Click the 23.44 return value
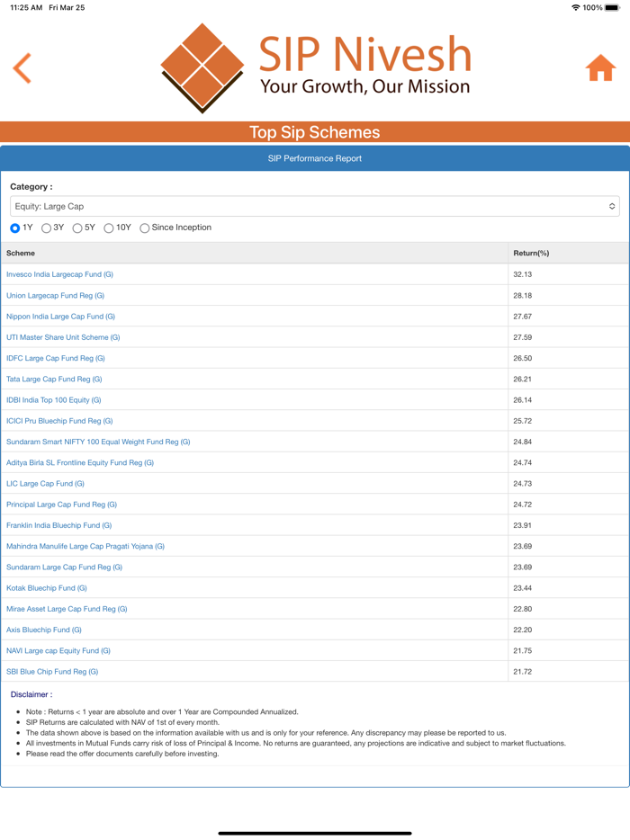630x840 pixels. [x=523, y=587]
